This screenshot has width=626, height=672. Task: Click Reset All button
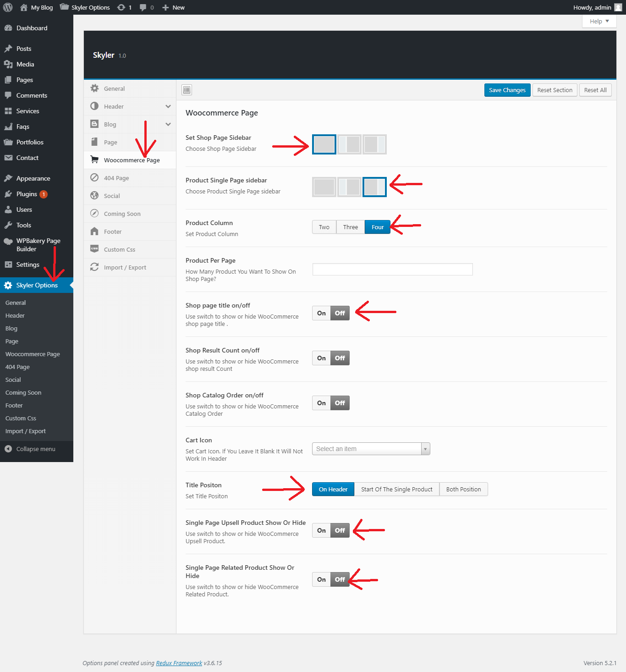point(595,90)
